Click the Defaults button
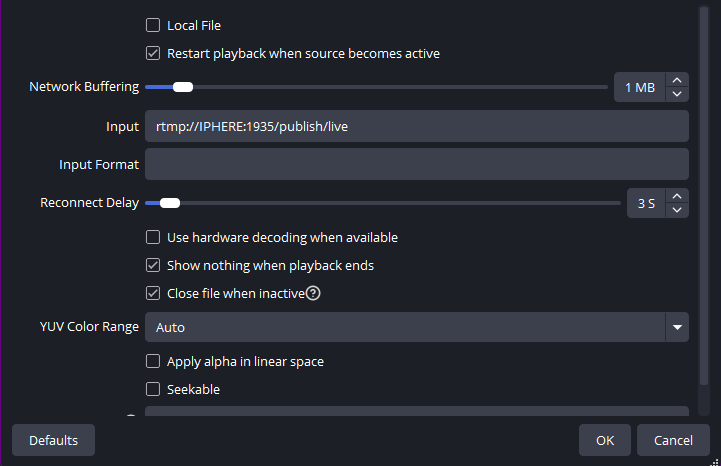The height and width of the screenshot is (466, 721). coord(53,440)
